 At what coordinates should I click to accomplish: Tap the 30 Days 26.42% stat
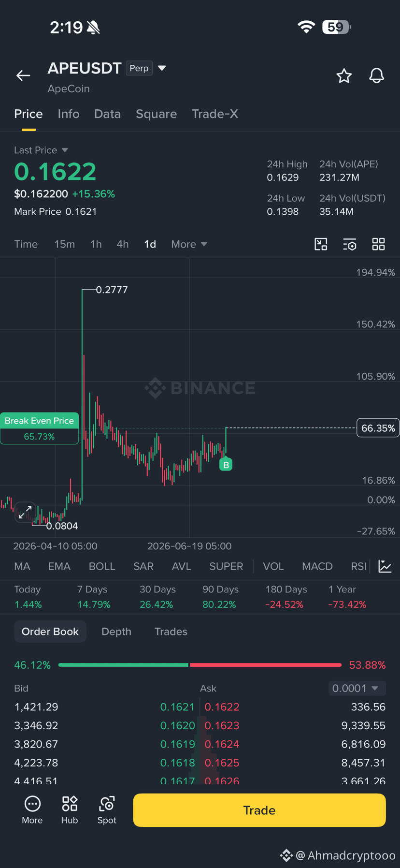click(x=157, y=597)
